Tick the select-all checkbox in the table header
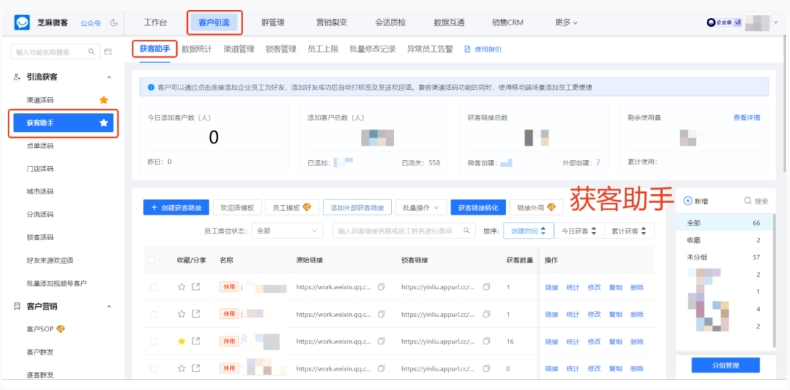The image size is (790, 390). point(152,261)
